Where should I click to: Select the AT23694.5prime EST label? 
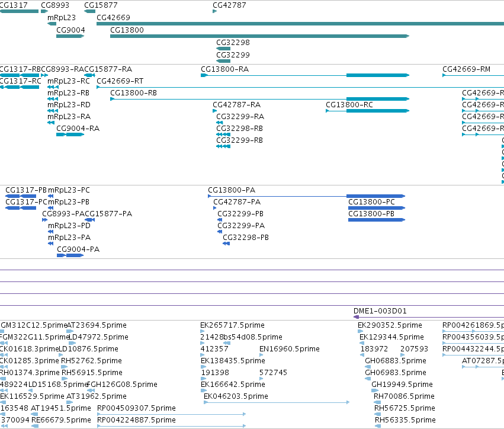97,325
